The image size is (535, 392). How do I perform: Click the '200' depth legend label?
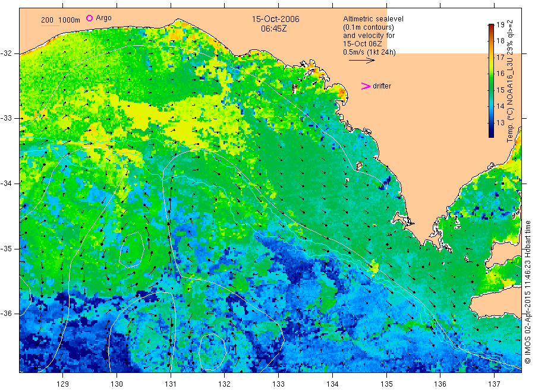(x=47, y=20)
